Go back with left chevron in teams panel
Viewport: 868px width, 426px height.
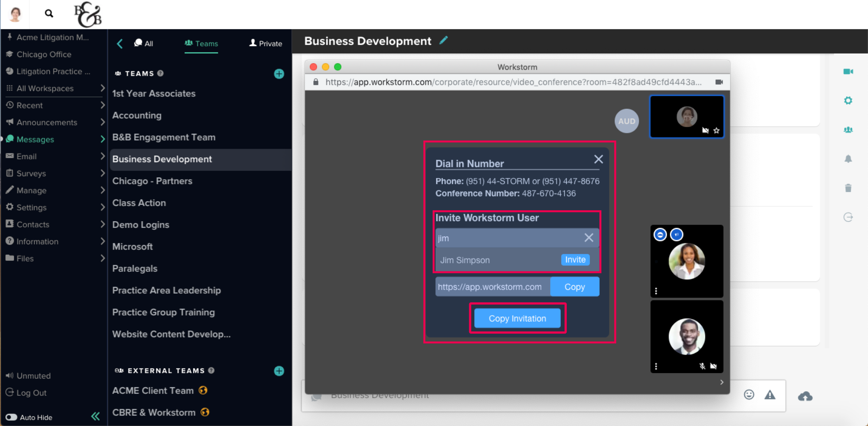tap(120, 43)
